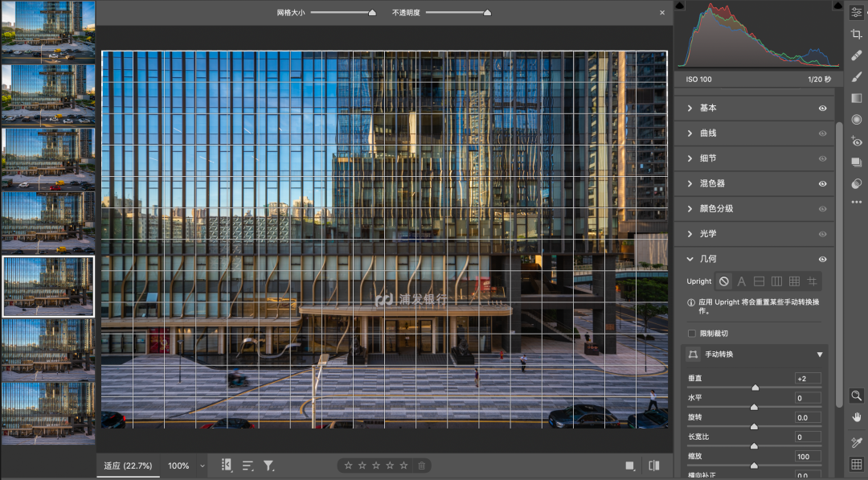
Task: Select the Healing brush tool
Action: [856, 55]
